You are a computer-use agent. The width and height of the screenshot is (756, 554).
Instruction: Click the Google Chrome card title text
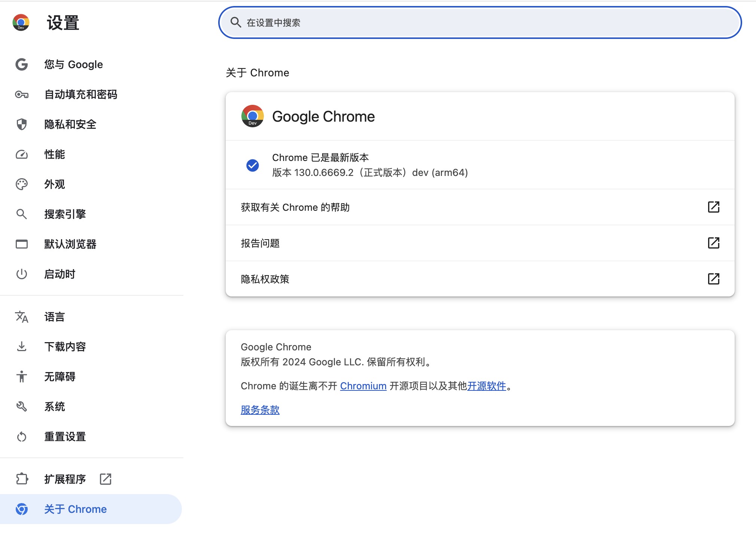click(x=323, y=116)
